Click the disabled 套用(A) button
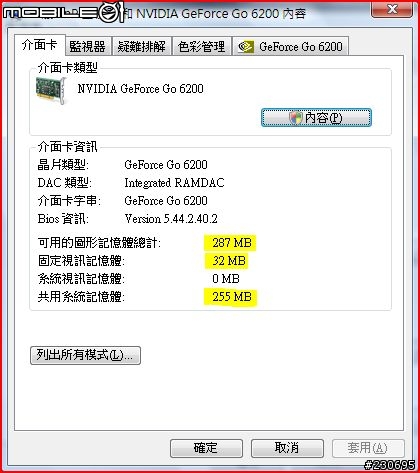The width and height of the screenshot is (420, 473). click(x=368, y=448)
